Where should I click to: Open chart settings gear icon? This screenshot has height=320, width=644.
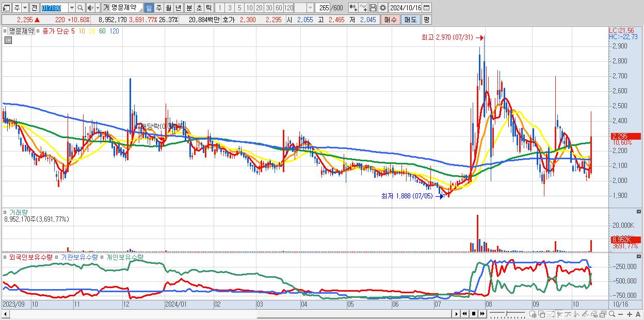click(x=383, y=8)
